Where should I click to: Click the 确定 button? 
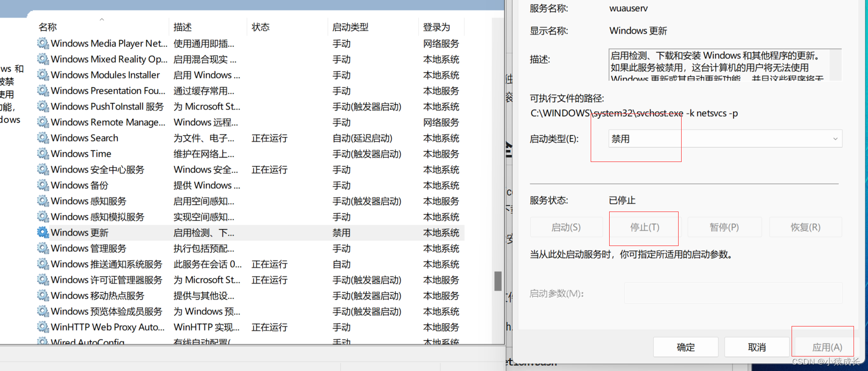tap(686, 347)
